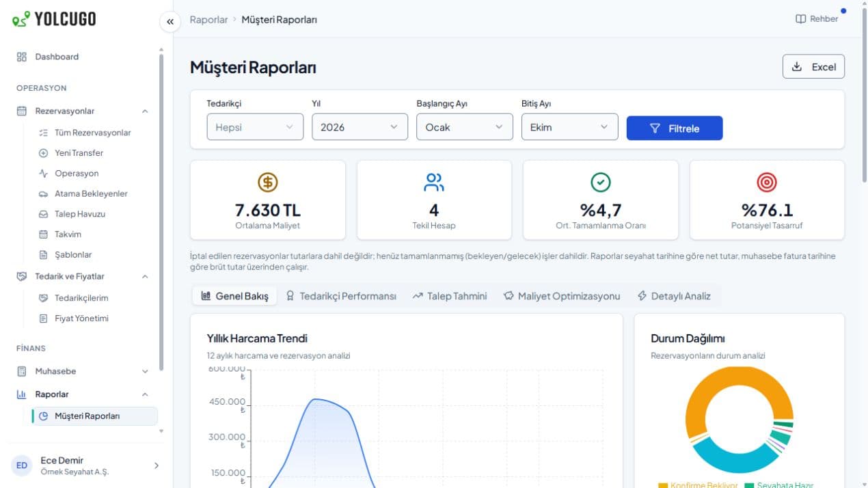
Task: Click the Şablonlar document icon
Action: (x=43, y=255)
